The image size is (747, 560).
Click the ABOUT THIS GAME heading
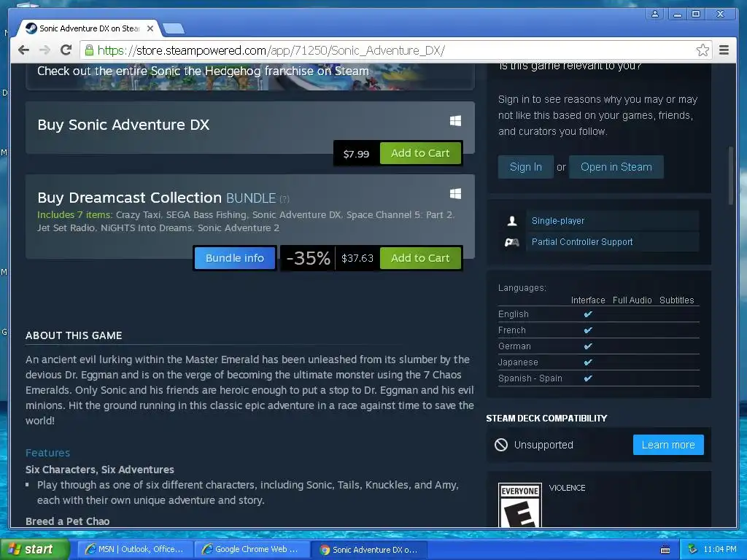74,335
